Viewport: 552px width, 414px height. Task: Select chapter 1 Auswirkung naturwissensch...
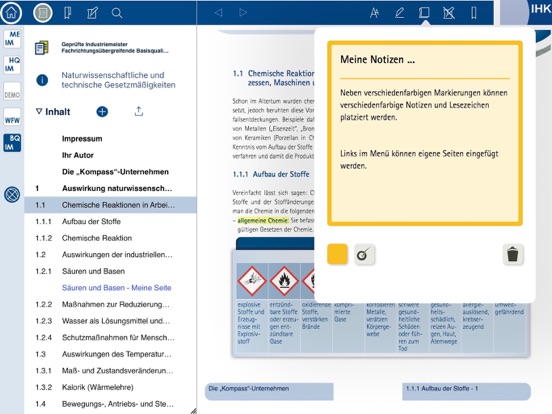pos(111,188)
